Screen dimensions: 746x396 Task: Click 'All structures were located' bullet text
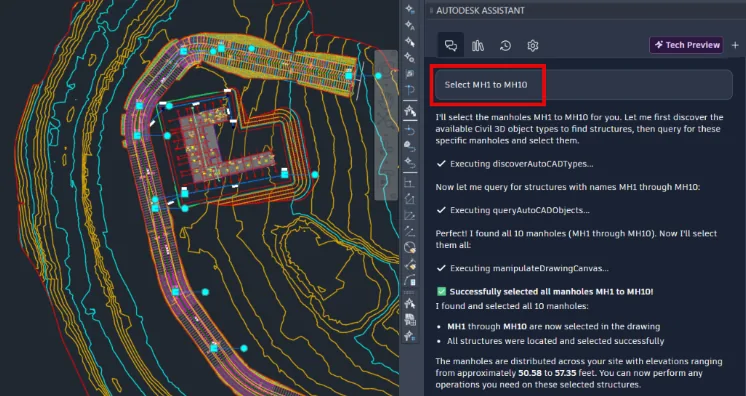[555, 341]
